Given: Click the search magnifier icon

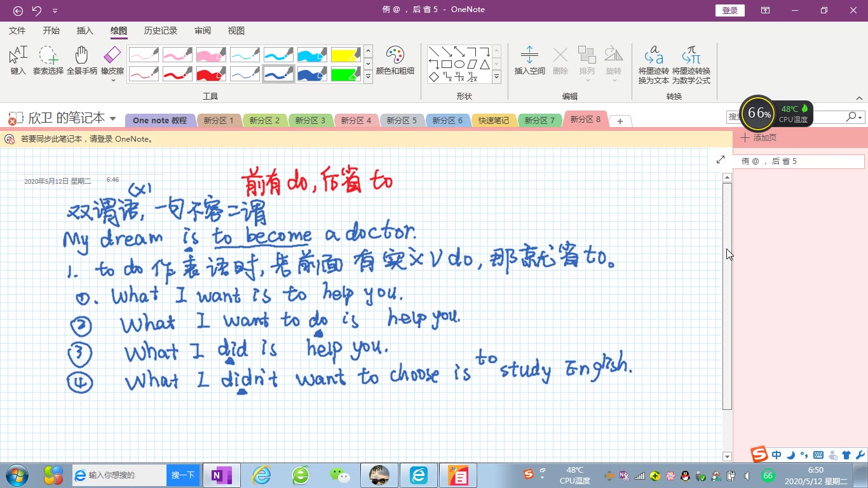Looking at the screenshot, I should [x=851, y=117].
